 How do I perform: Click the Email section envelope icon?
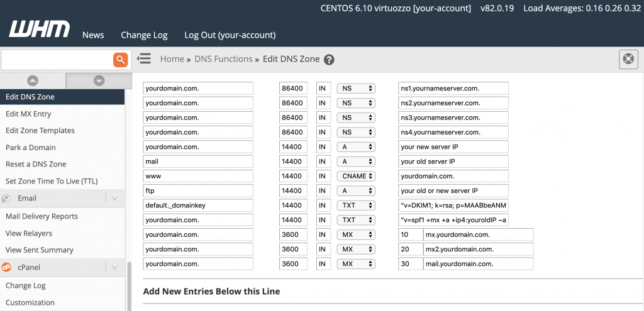6,199
